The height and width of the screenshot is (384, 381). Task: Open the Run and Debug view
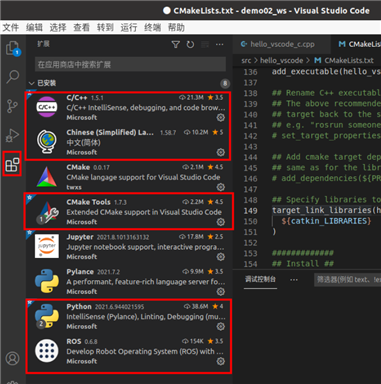point(13,135)
